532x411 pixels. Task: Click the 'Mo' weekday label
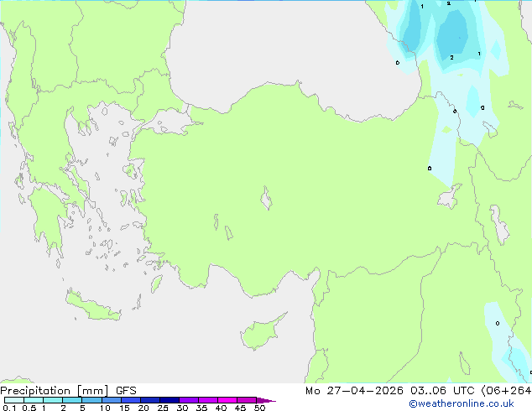(313, 391)
